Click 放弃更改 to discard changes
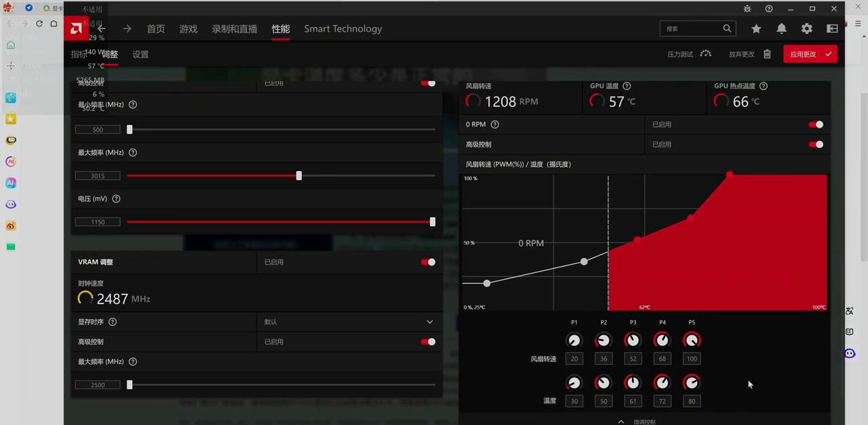Viewport: 868px width, 425px height. click(x=750, y=54)
